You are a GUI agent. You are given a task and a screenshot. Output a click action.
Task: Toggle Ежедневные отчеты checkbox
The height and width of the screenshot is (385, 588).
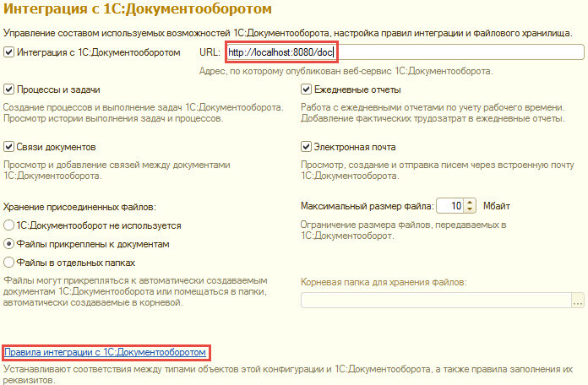[x=306, y=89]
